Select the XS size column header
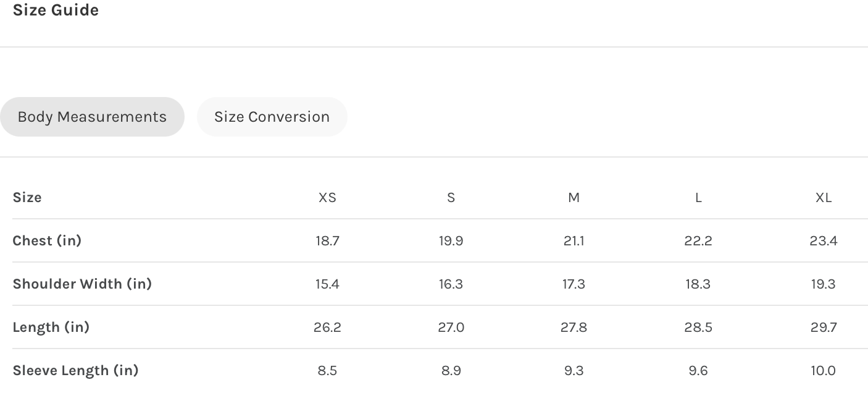 tap(327, 198)
